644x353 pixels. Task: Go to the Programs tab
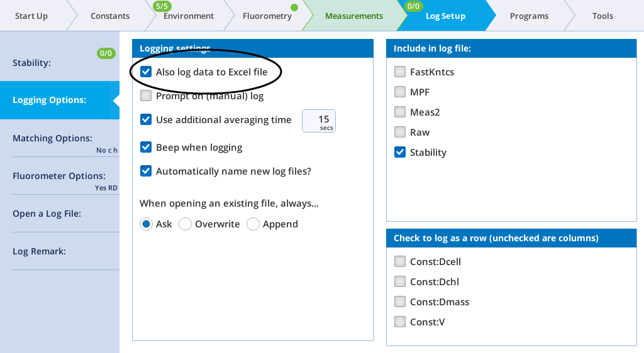coord(529,16)
